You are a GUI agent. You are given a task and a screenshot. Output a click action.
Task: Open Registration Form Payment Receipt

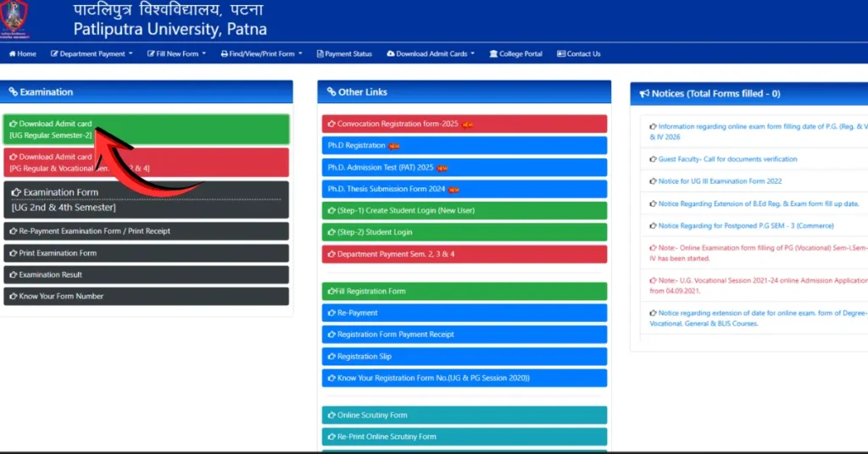[465, 335]
